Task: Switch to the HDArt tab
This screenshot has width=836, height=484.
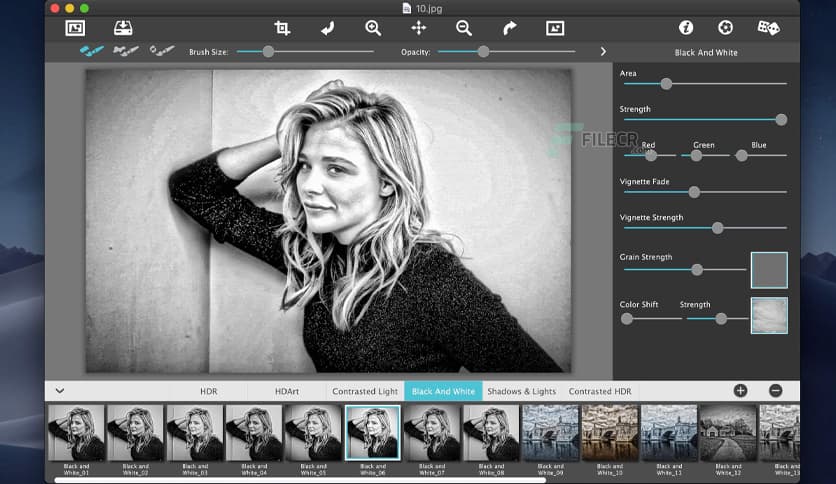Action: tap(287, 391)
